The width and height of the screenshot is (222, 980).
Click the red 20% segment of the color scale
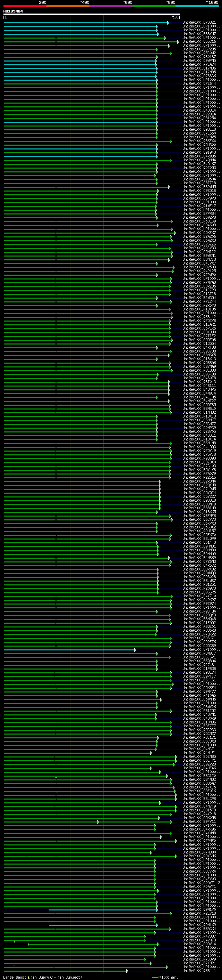pyautogui.click(x=25, y=6)
